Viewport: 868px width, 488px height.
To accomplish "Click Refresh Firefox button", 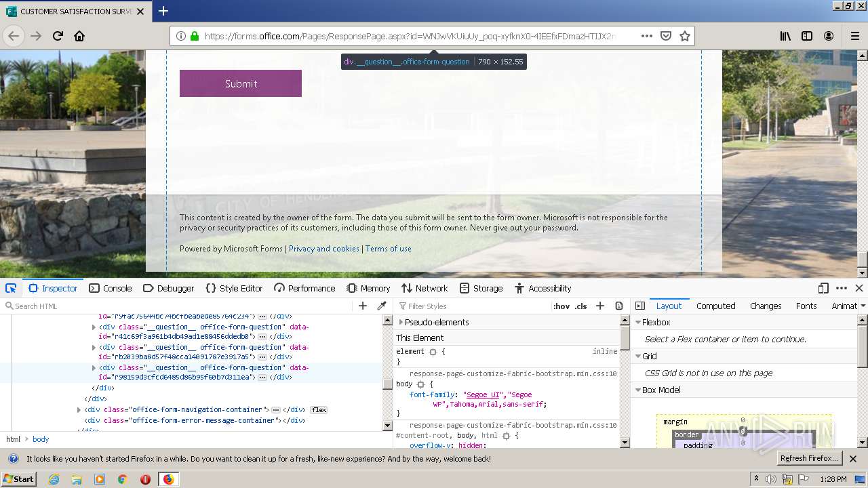I will click(x=810, y=458).
